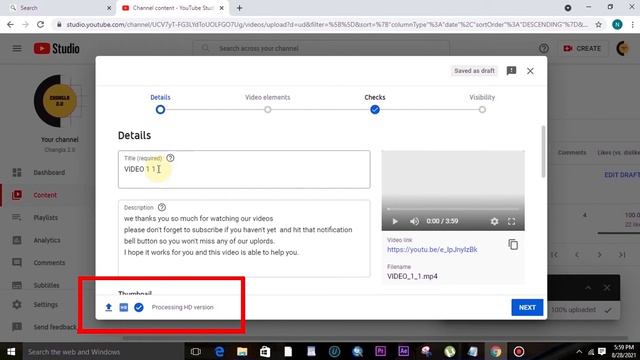Open the account avatar menu
640x360 pixels.
622,49
